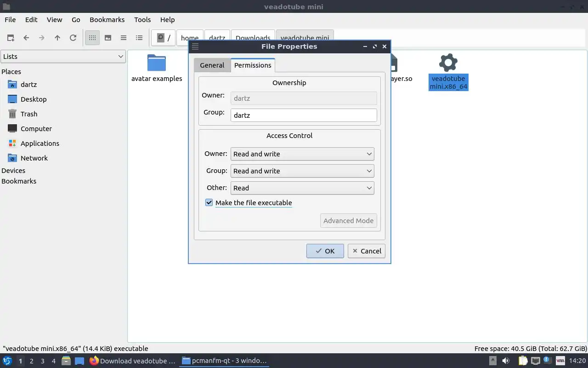Open the Group access dropdown
The height and width of the screenshot is (368, 588).
pos(302,171)
